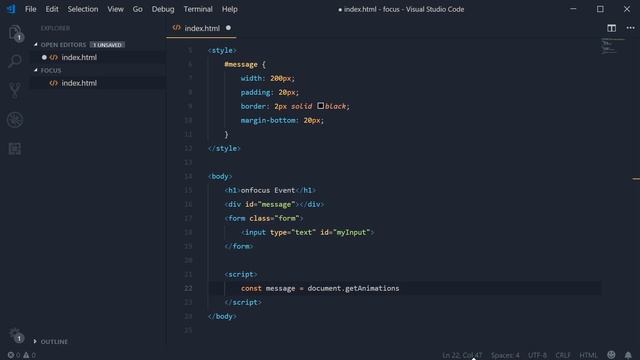The image size is (640, 360).
Task: Click the #message selector text
Action: (241, 64)
